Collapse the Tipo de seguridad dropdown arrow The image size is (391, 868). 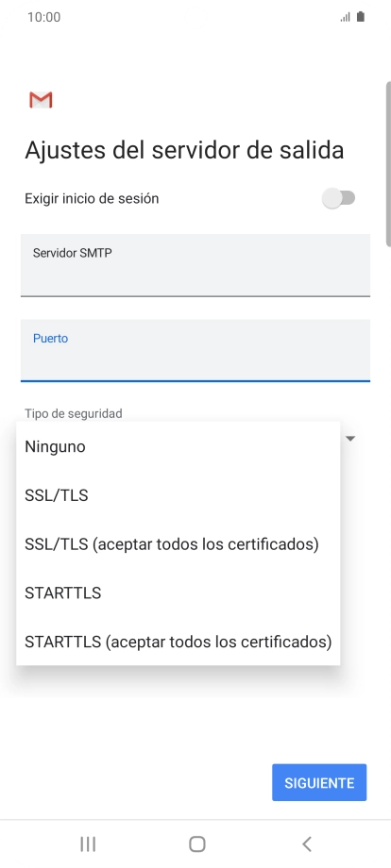tap(350, 439)
